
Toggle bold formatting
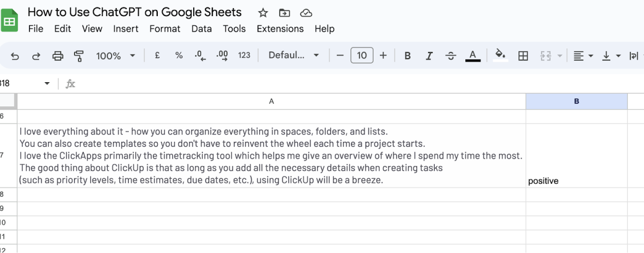pos(407,55)
